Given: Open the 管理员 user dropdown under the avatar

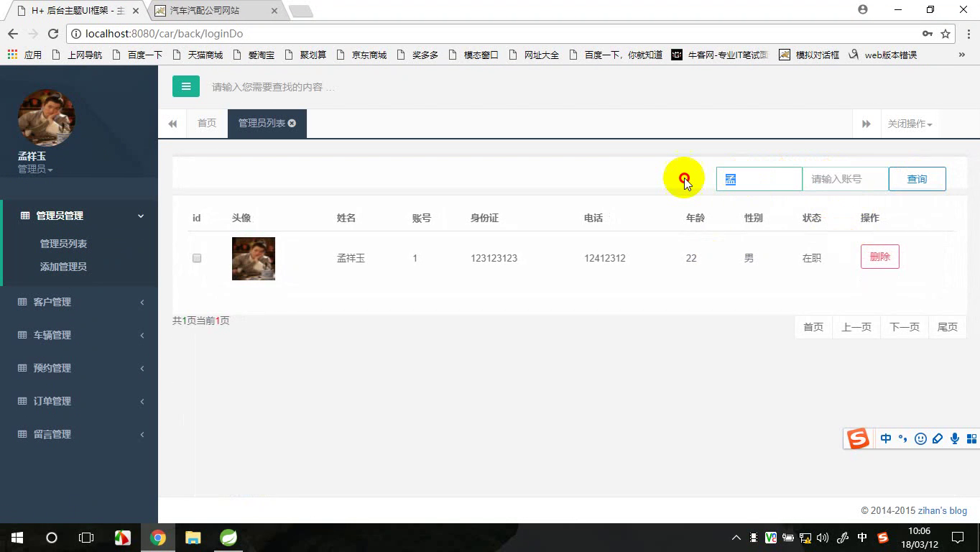Looking at the screenshot, I should point(35,169).
